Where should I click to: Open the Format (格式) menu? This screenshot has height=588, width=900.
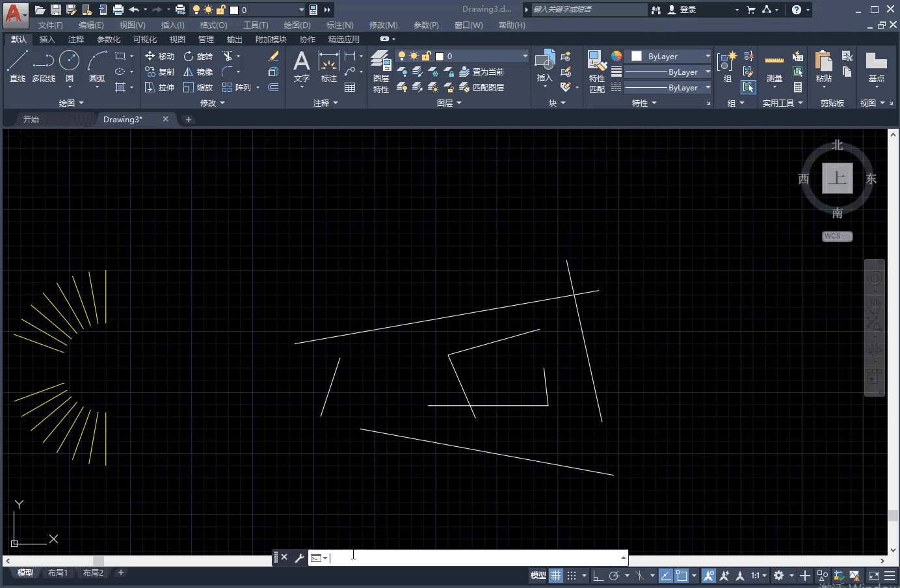coord(213,25)
